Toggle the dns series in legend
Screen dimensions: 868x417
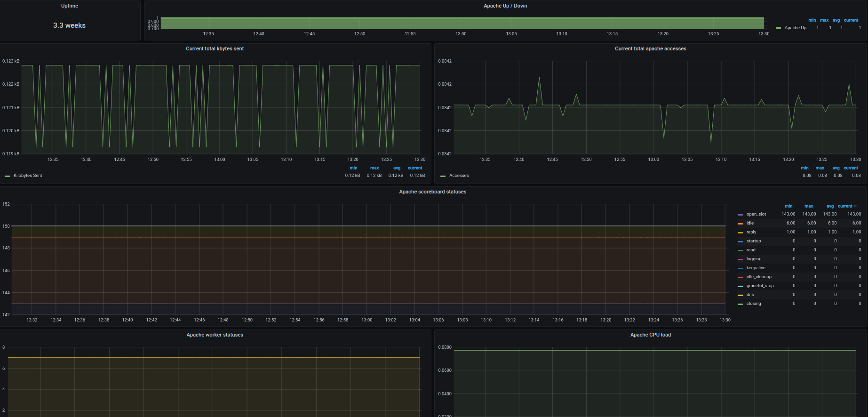coord(750,295)
